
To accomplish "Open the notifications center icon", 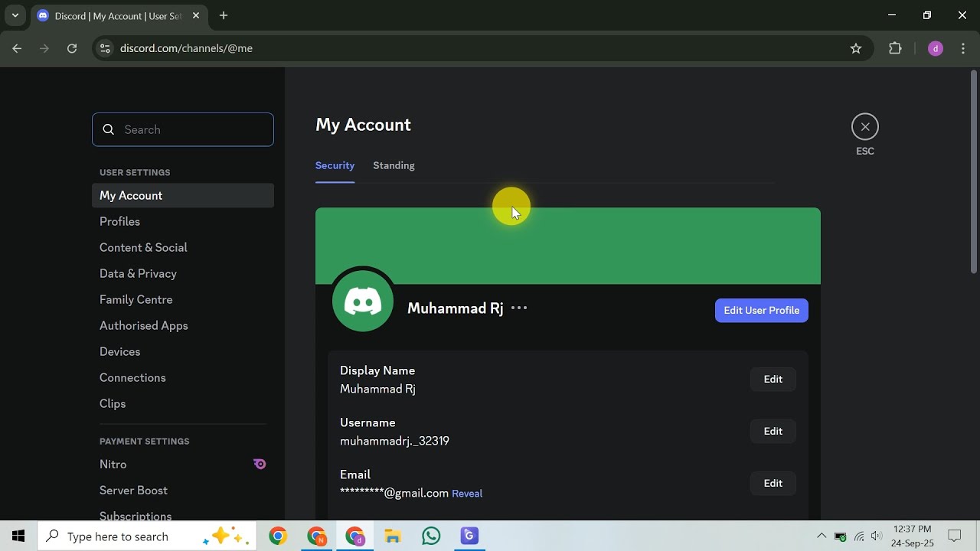I will [955, 536].
